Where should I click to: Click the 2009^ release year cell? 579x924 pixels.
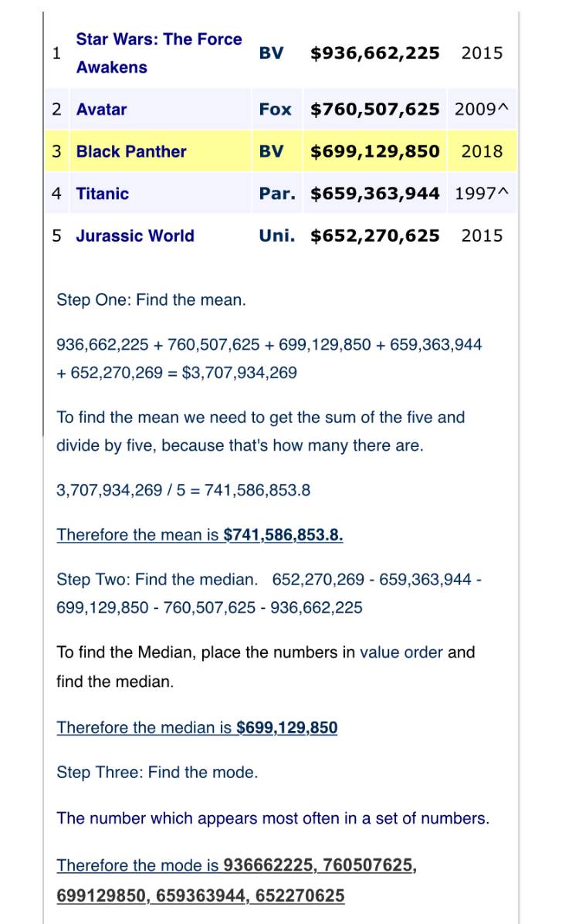[482, 110]
